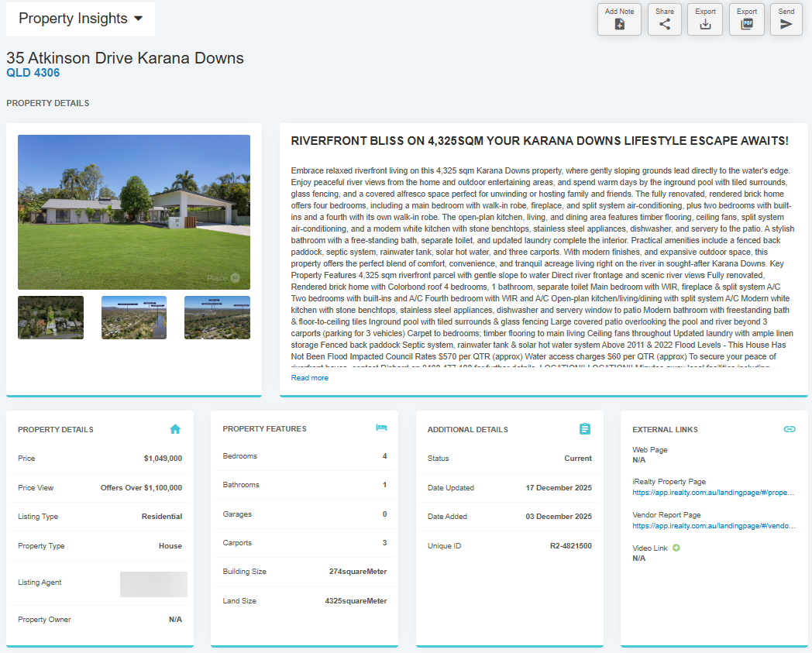Click the main house photo
The width and height of the screenshot is (812, 653).
click(x=134, y=212)
